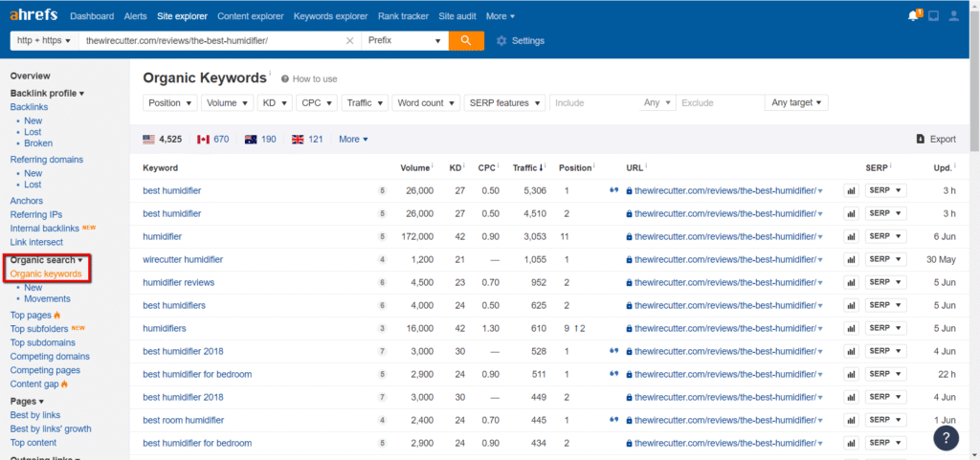The width and height of the screenshot is (980, 460).
Task: Sort by the Volume column header
Action: (x=415, y=168)
